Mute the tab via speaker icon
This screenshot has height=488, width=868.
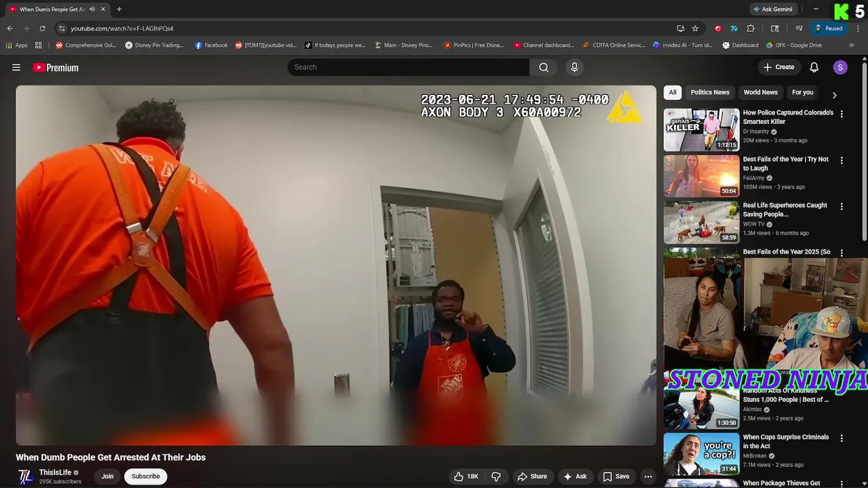pos(92,9)
